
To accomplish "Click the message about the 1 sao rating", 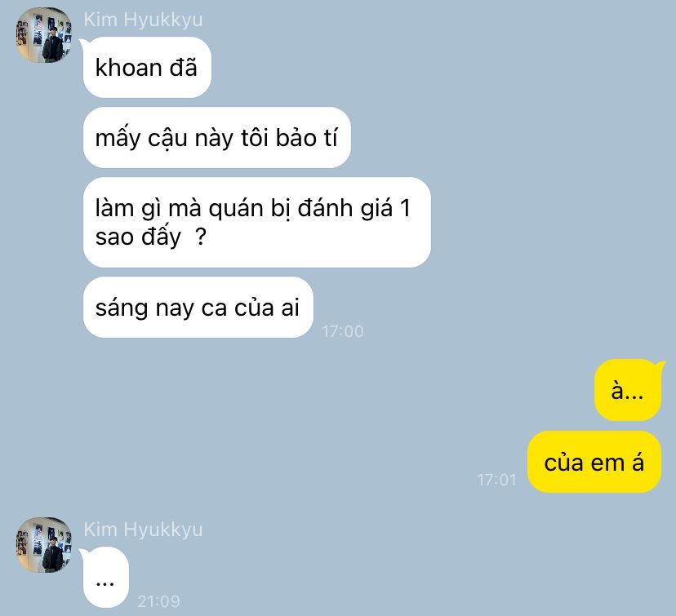I will 257,222.
